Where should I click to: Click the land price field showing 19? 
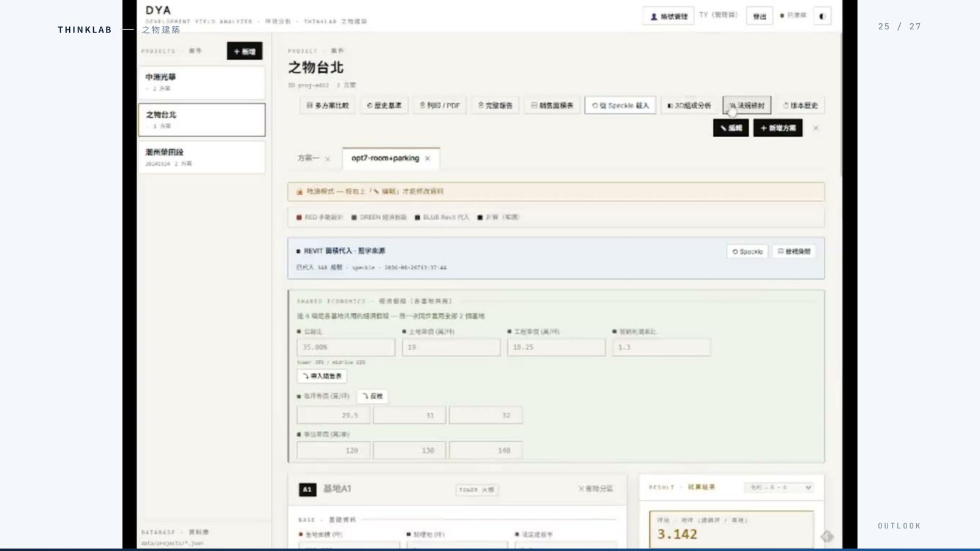coord(451,347)
